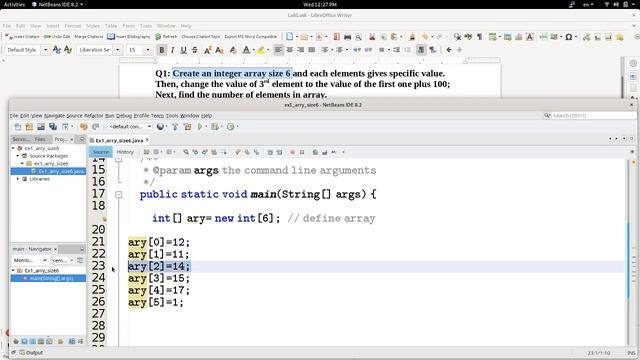This screenshot has height=360, width=640.
Task: Click the Insert Text Box icon in Writer
Action: click(529, 37)
